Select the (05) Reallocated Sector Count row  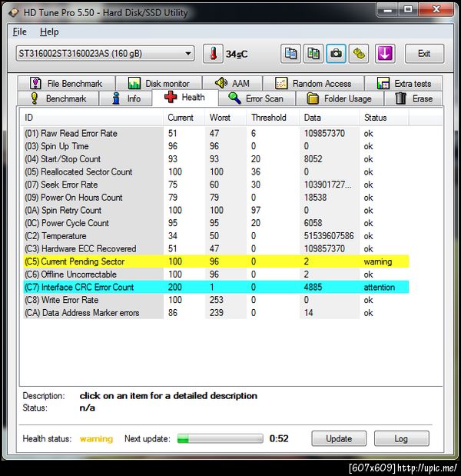[x=216, y=171]
